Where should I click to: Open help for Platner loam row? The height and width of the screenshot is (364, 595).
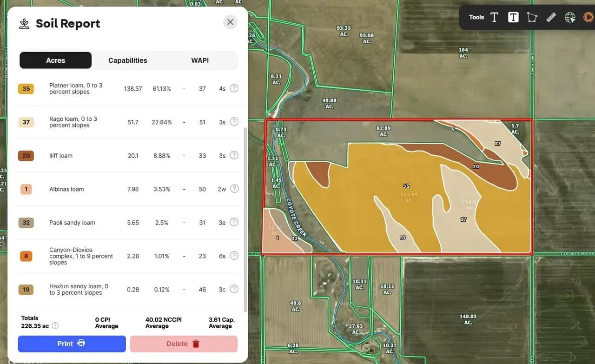tap(234, 88)
